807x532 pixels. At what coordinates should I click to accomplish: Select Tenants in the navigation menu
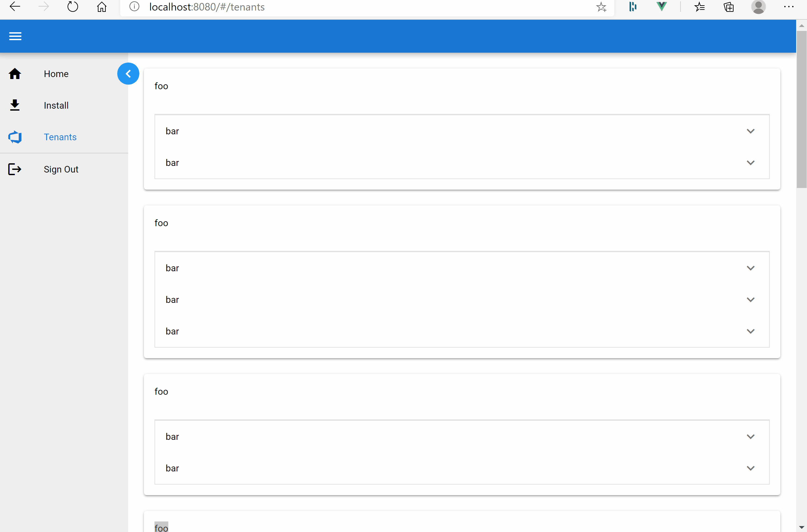click(60, 137)
